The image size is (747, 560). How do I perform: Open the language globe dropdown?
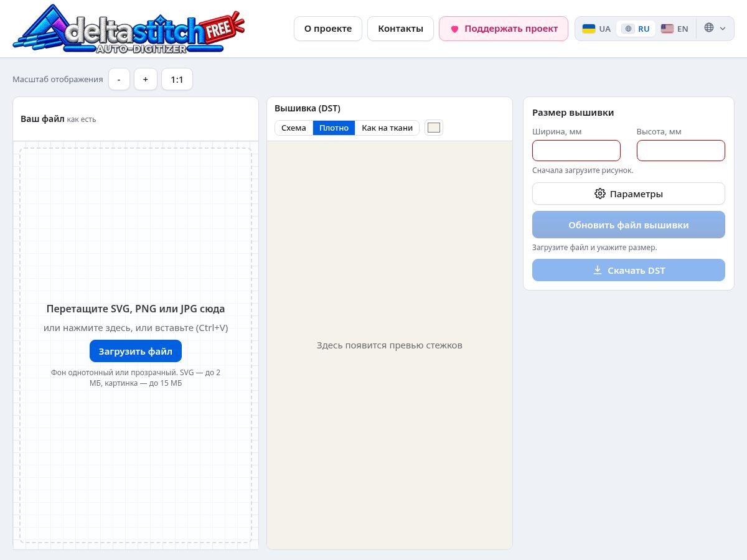715,29
